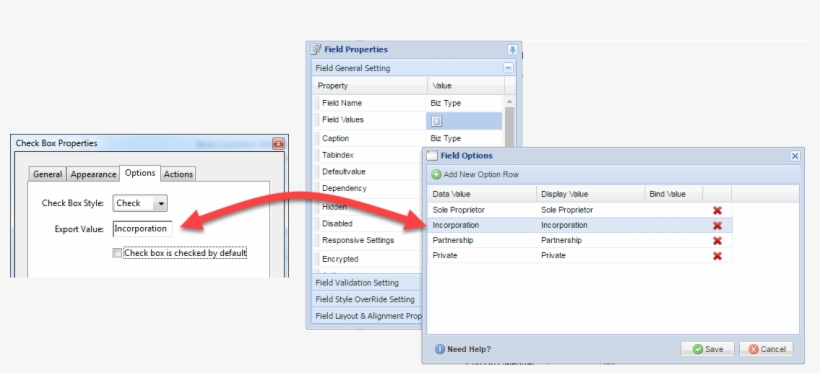Viewport: 820px width, 373px height.
Task: Close the Check Box Properties window
Action: click(278, 143)
